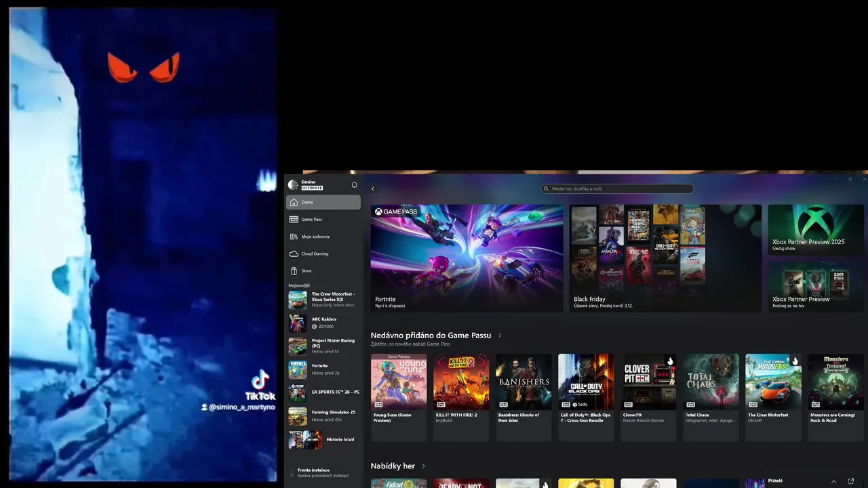Open Fortnite recent game icon in sidebar
Screen dimensions: 868x488
point(298,369)
